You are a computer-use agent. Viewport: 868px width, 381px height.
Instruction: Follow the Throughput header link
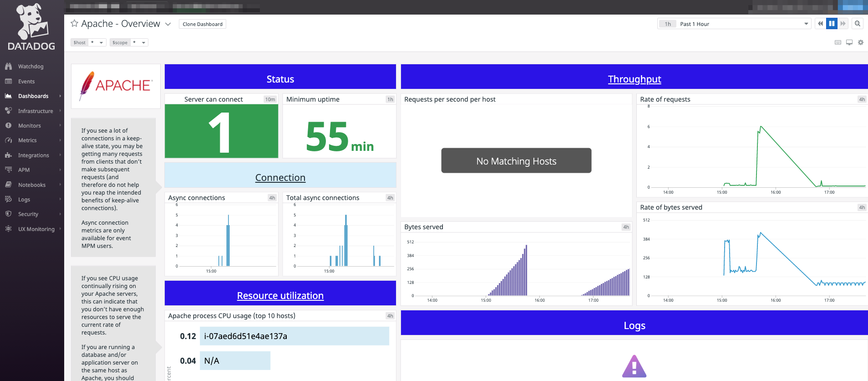pos(634,79)
